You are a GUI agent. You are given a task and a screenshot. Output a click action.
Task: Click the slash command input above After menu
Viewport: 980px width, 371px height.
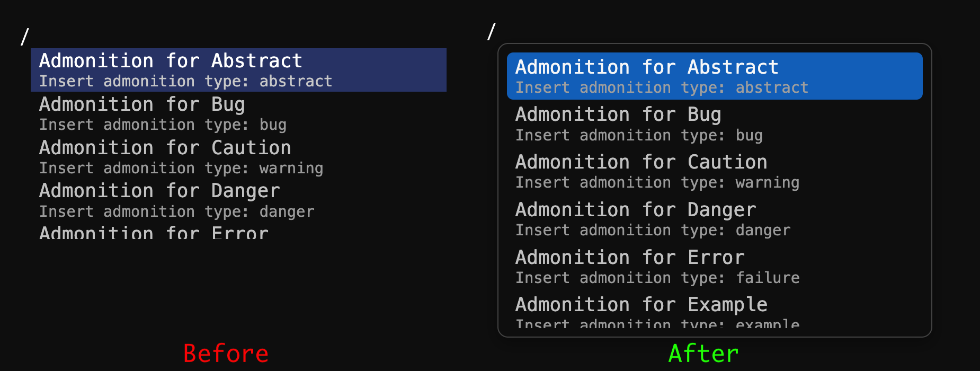(x=491, y=32)
